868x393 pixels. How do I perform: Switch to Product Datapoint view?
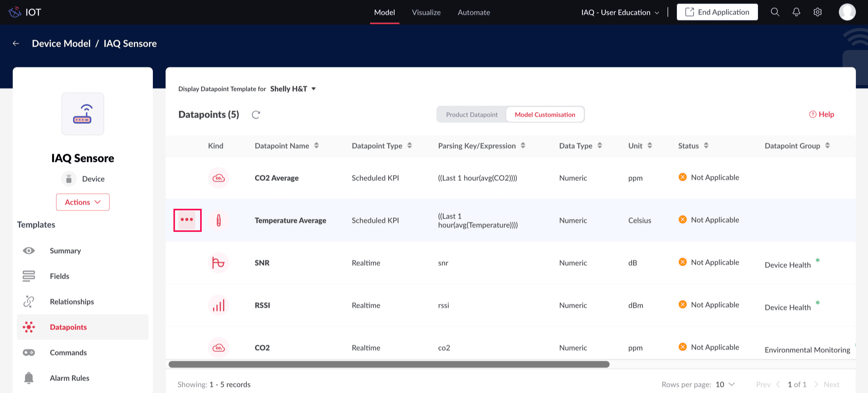[x=471, y=115]
